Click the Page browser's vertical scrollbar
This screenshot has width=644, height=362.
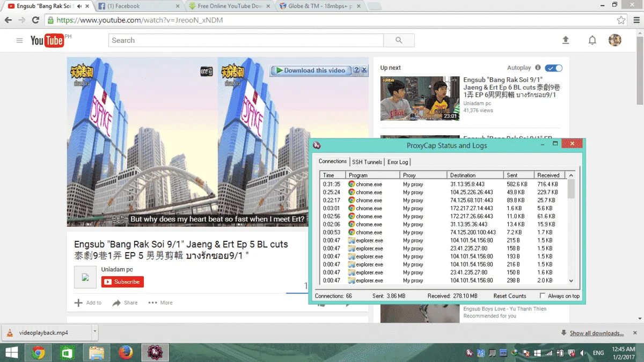[x=640, y=177]
